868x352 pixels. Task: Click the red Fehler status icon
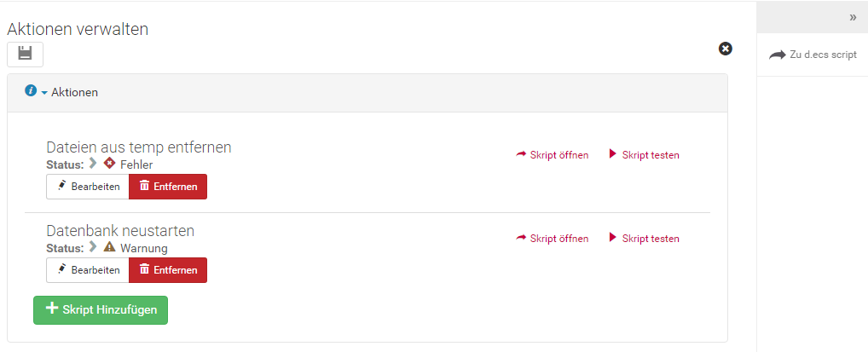(x=109, y=164)
